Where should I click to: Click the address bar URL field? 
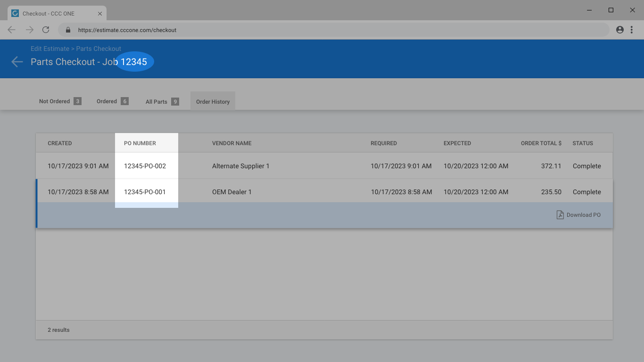coord(334,30)
